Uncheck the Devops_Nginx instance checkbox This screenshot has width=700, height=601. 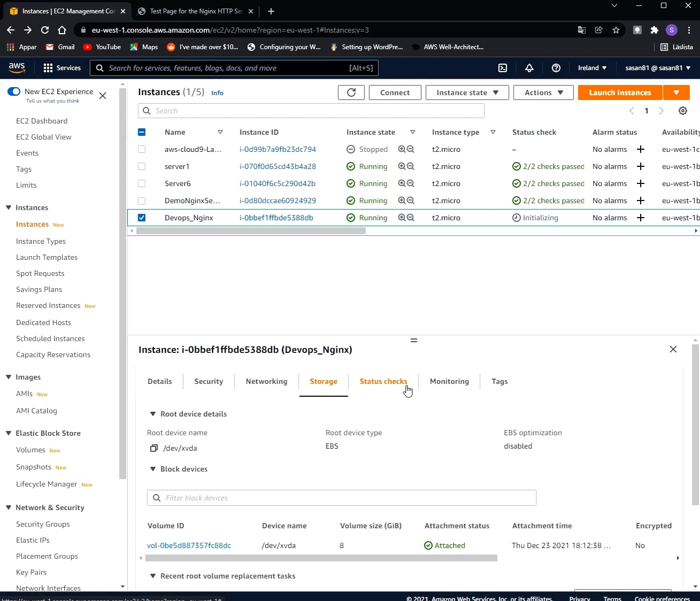coord(142,218)
